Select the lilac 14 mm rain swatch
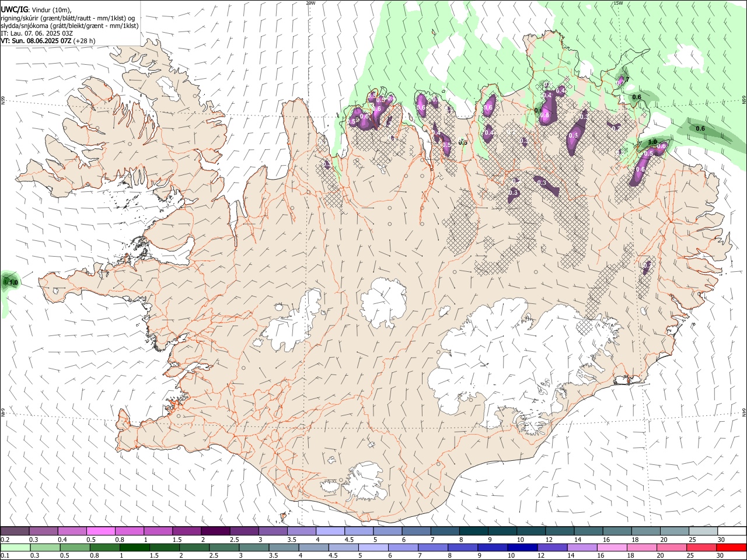The image size is (747, 560). pyautogui.click(x=582, y=547)
